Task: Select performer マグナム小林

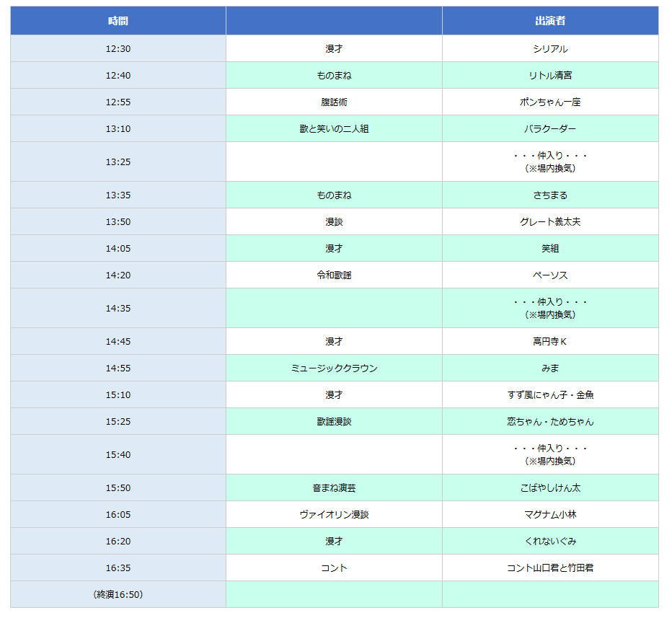Action: tap(550, 514)
